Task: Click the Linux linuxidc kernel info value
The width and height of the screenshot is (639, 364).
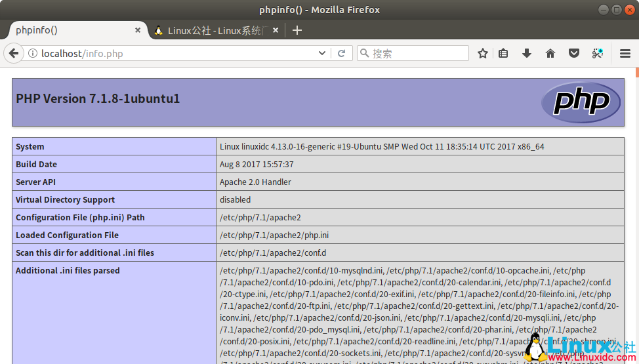Action: pyautogui.click(x=382, y=147)
